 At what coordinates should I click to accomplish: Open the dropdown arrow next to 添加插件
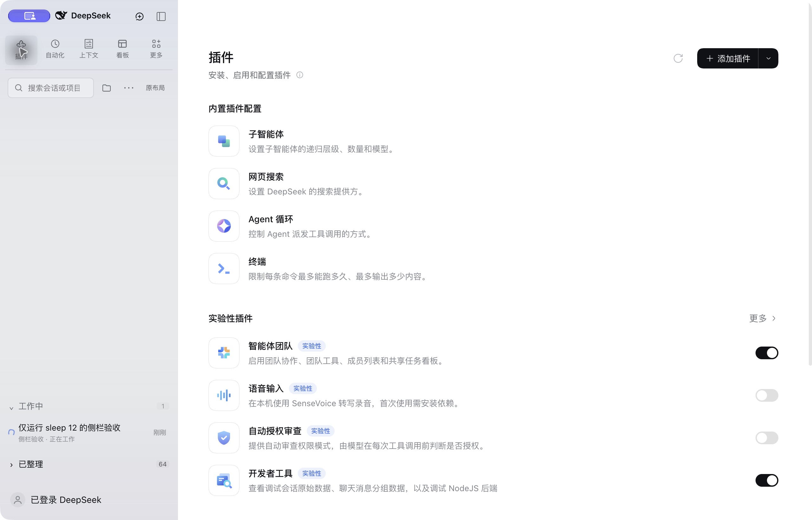click(x=769, y=58)
